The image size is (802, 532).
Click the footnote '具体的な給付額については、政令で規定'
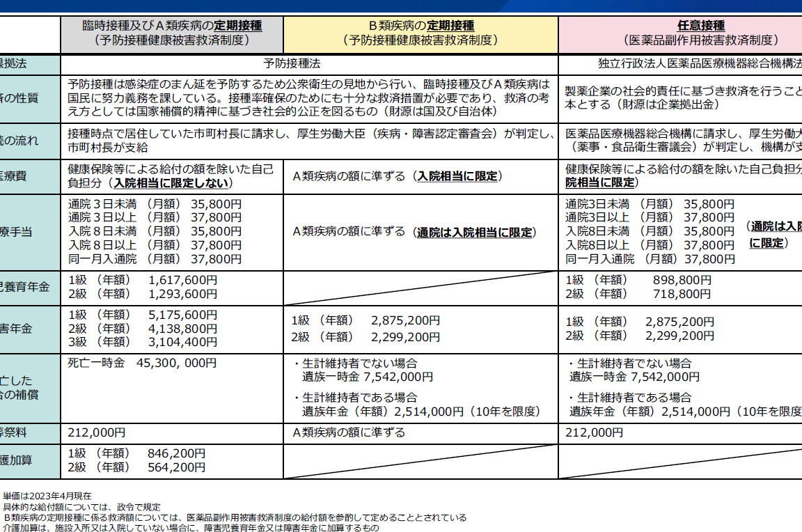[81, 507]
